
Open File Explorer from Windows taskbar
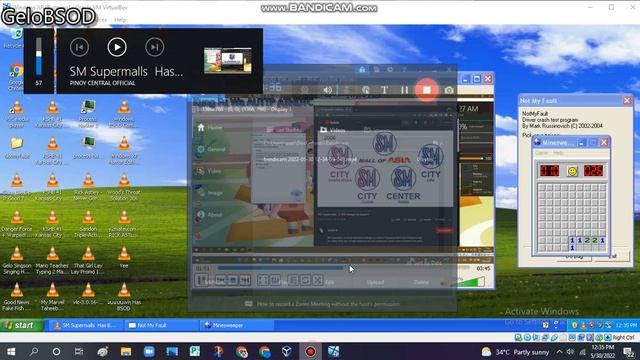[126, 351]
